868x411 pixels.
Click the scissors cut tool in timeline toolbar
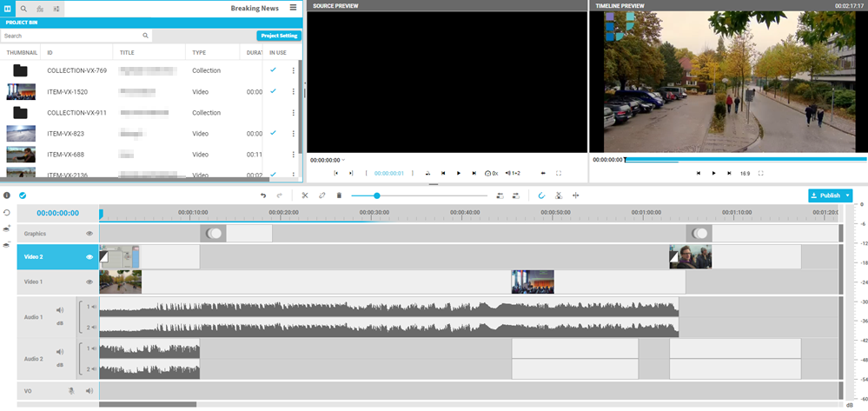(305, 196)
